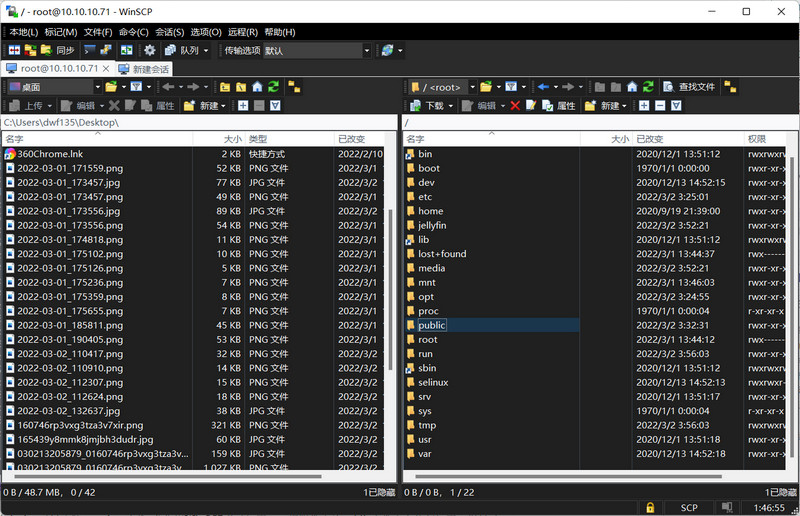Toggle the remote directory tree icon

730,87
